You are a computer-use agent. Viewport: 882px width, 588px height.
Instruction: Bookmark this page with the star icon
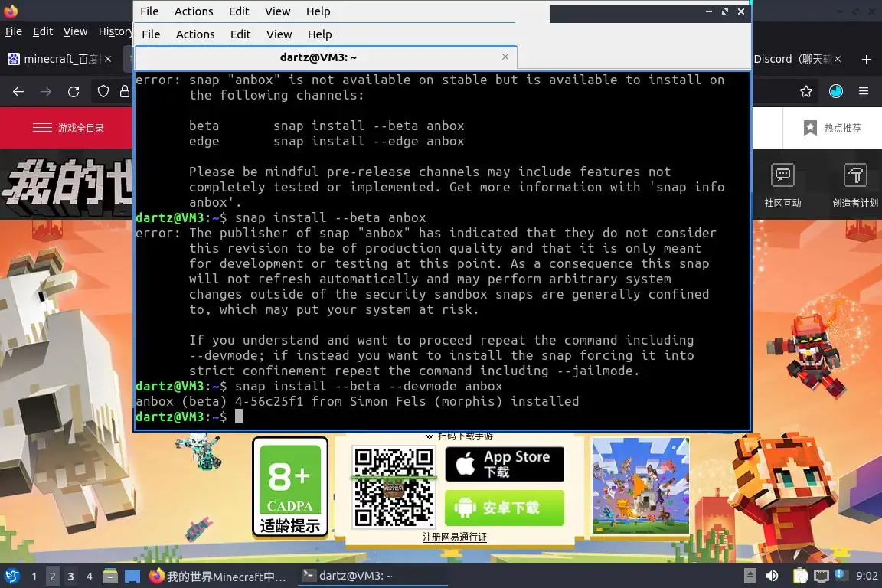tap(806, 91)
